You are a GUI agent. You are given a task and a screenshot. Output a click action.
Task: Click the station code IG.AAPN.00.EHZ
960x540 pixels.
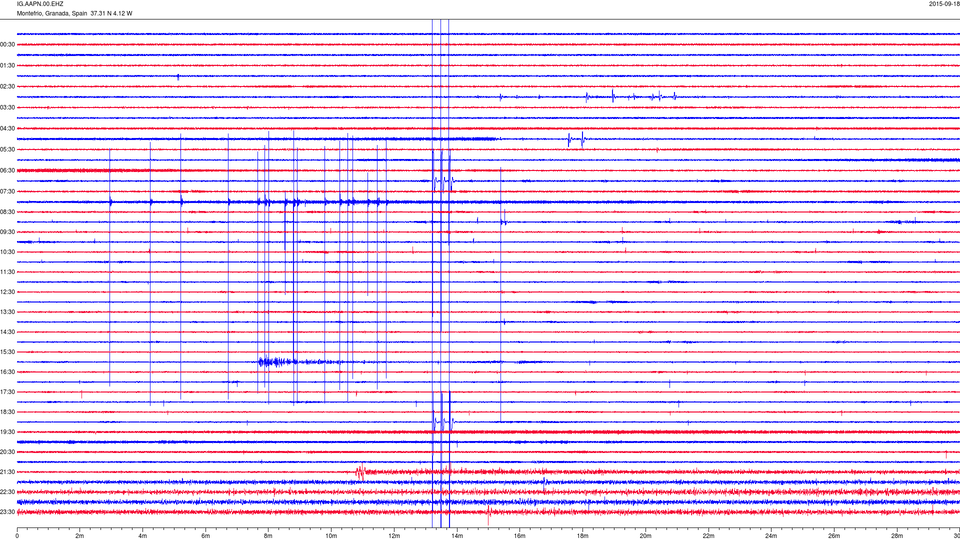click(x=40, y=4)
